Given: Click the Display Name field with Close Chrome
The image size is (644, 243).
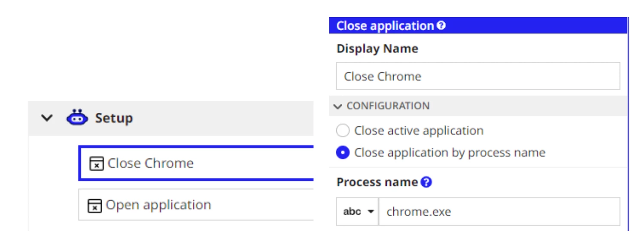Looking at the screenshot, I should pos(478,76).
